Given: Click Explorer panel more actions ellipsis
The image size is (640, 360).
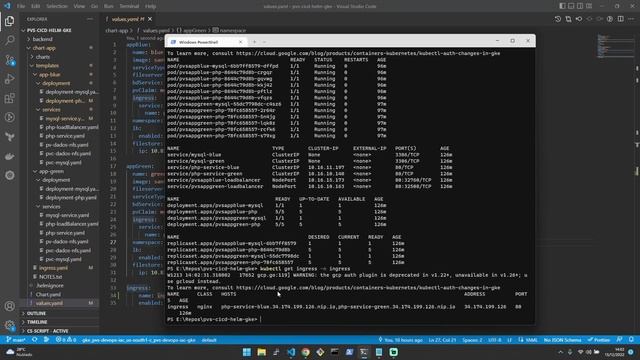Looking at the screenshot, I should (90, 19).
